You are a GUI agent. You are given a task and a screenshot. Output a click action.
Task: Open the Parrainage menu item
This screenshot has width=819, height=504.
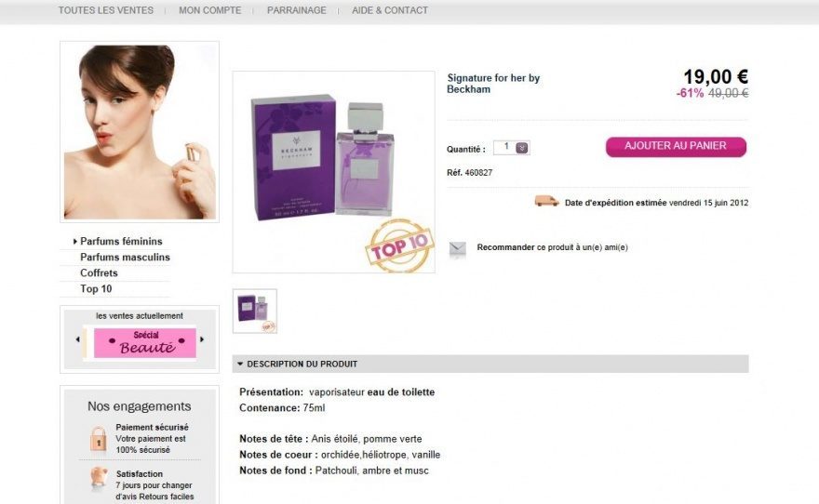[x=296, y=10]
